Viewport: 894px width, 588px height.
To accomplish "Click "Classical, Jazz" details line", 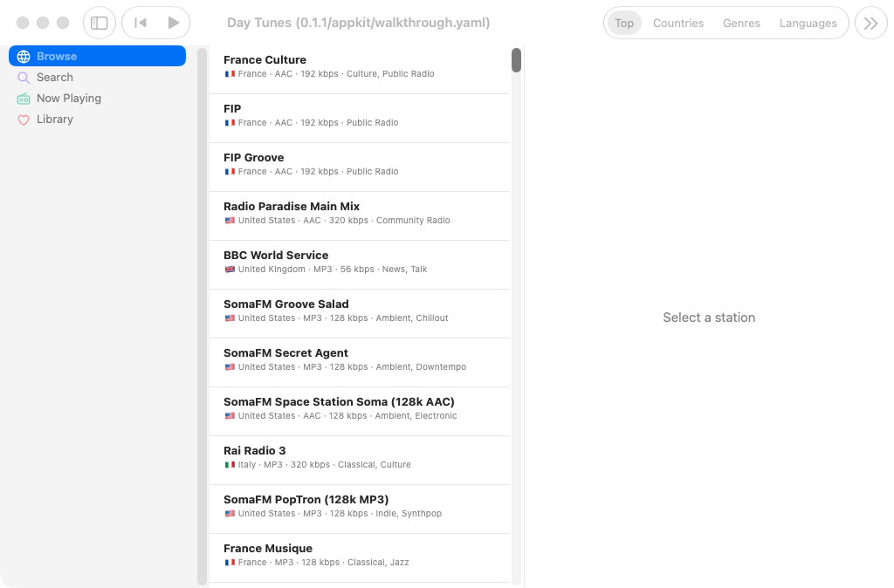I will (378, 563).
